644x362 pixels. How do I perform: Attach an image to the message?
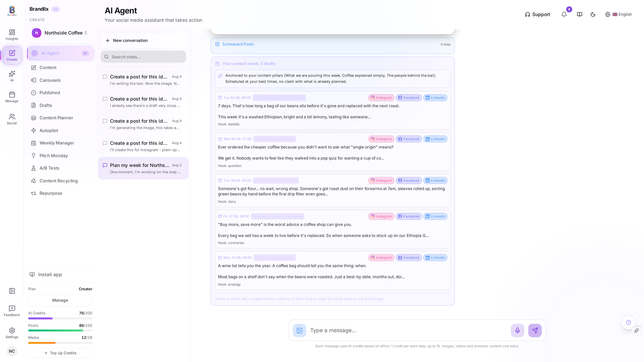[x=300, y=330]
